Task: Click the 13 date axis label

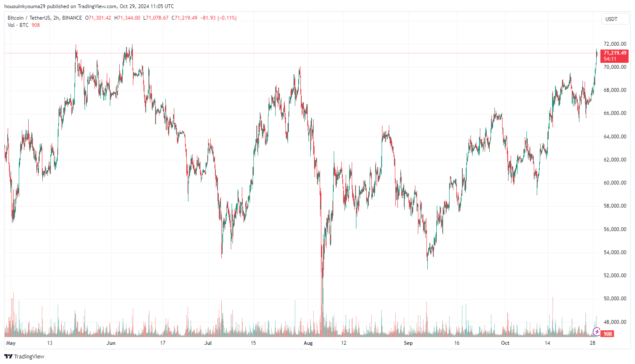Action: click(50, 343)
